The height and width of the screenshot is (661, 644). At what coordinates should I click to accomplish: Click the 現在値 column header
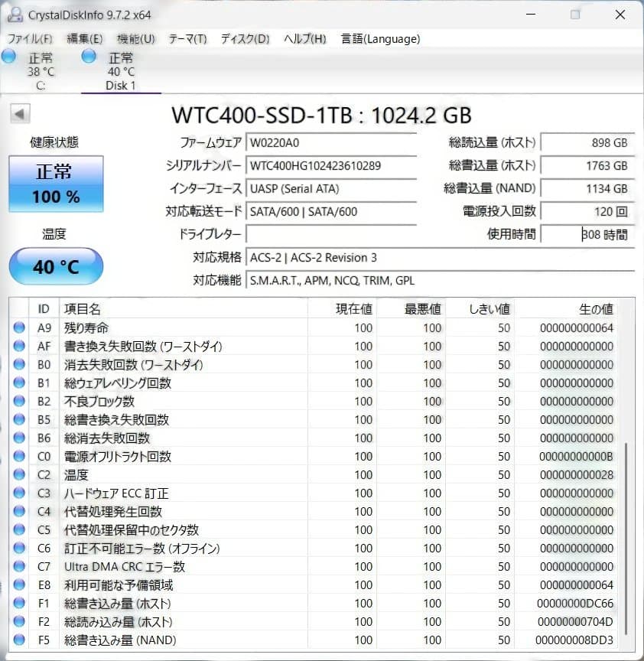coord(342,308)
